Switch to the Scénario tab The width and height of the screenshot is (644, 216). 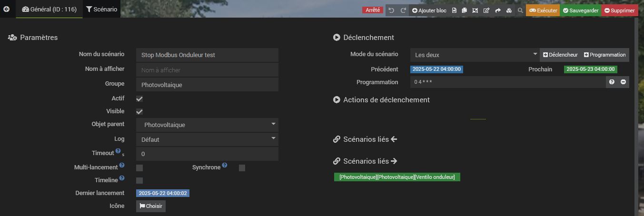pyautogui.click(x=101, y=9)
